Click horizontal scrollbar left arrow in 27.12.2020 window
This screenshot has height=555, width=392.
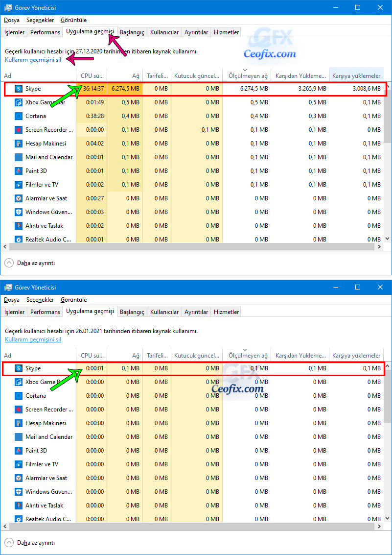pyautogui.click(x=5, y=247)
